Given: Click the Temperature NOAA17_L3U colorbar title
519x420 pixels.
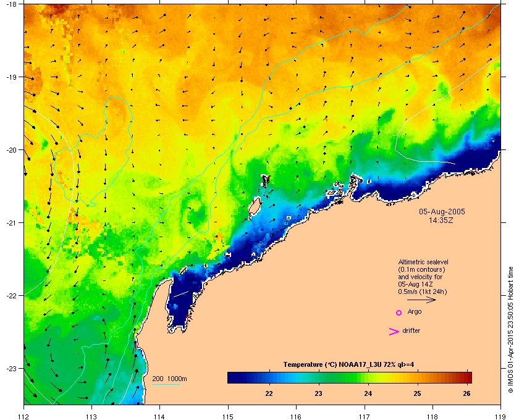Looking at the screenshot, I should click(348, 365).
